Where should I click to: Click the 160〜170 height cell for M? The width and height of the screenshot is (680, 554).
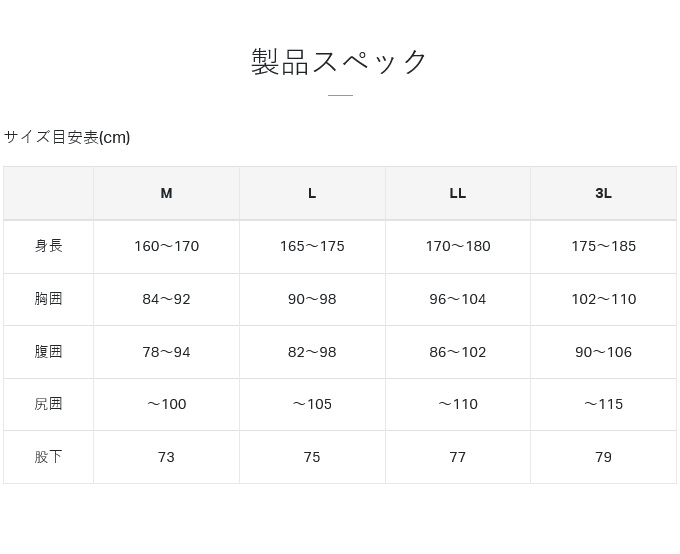(x=166, y=246)
